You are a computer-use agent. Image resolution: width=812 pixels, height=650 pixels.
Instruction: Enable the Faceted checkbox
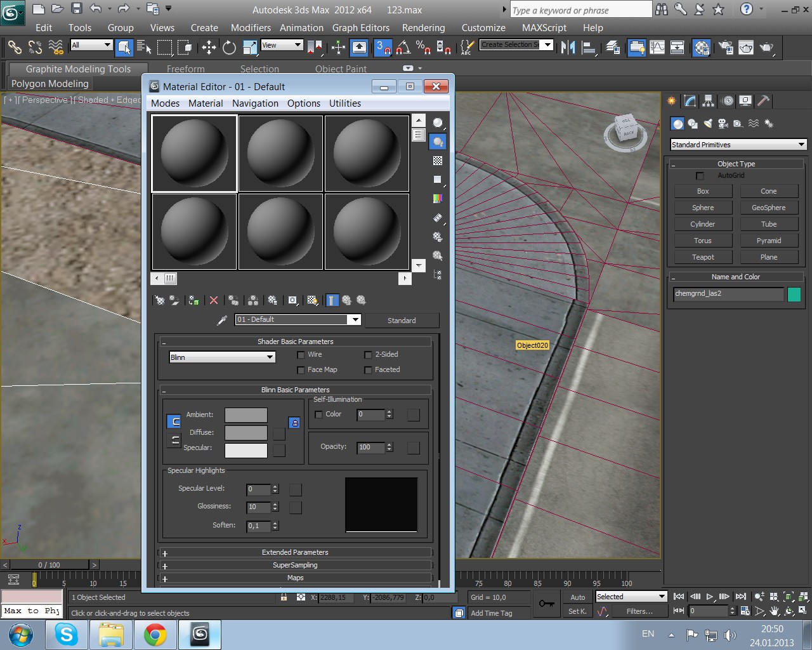(368, 370)
